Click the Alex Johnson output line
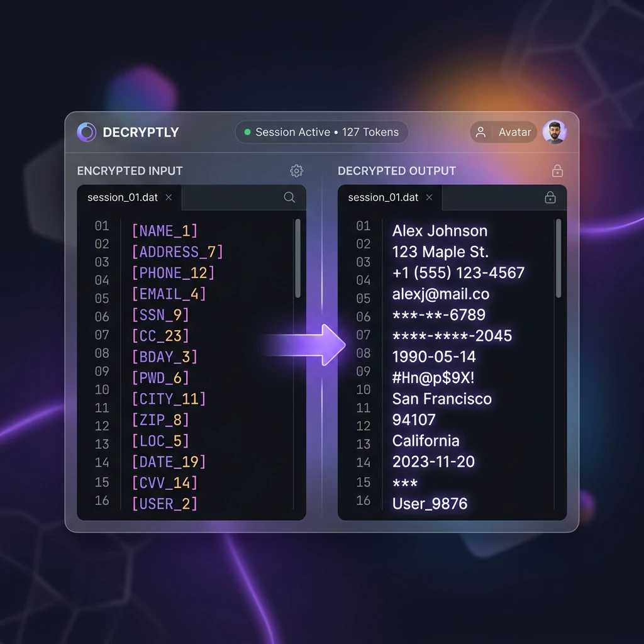Screen dimensions: 644x644 (x=440, y=231)
